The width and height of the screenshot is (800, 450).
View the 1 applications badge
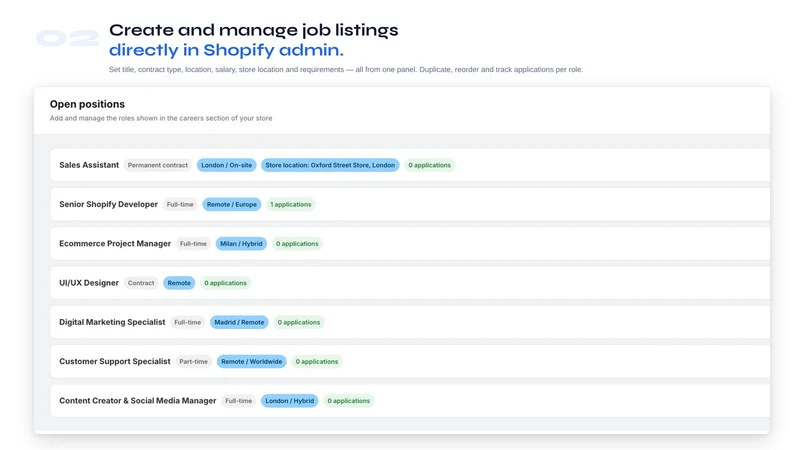[291, 205]
